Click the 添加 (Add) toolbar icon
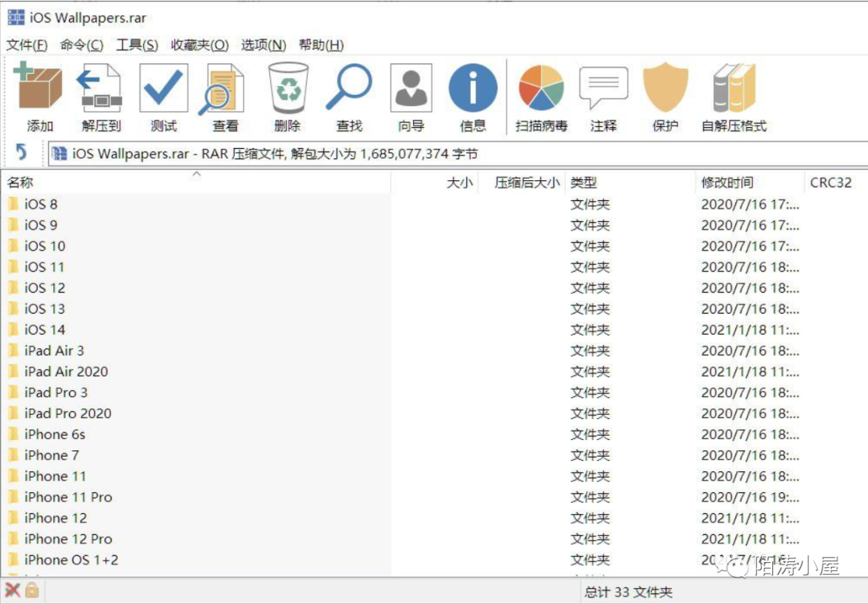The width and height of the screenshot is (868, 604). pyautogui.click(x=38, y=88)
